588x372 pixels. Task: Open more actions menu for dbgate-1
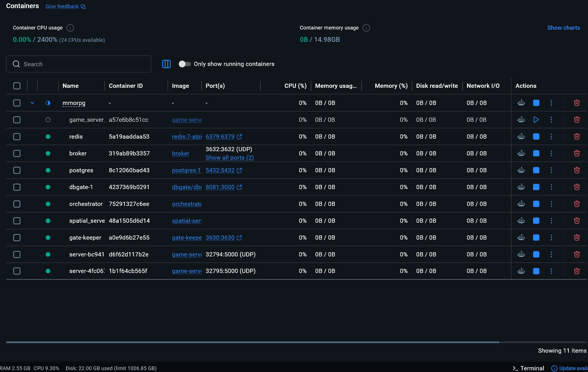tap(551, 187)
